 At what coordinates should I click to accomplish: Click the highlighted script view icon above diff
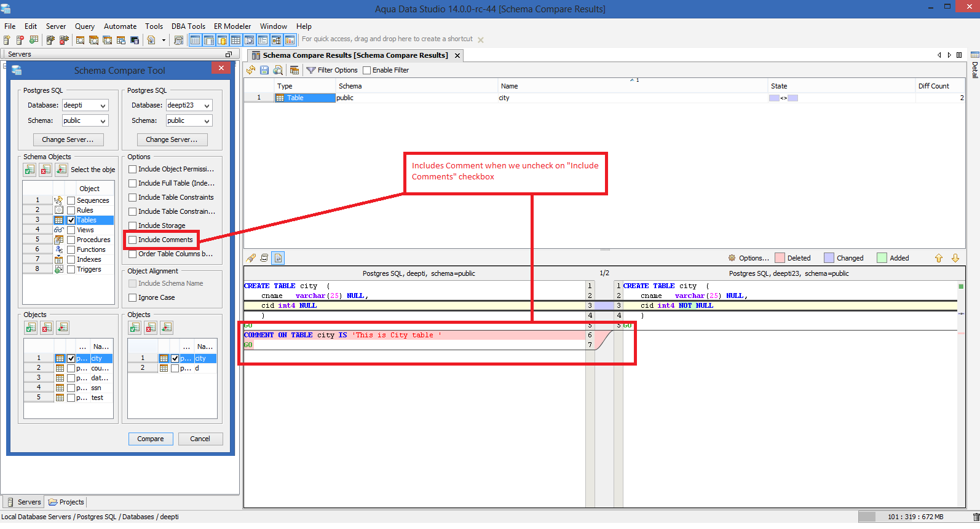[279, 258]
